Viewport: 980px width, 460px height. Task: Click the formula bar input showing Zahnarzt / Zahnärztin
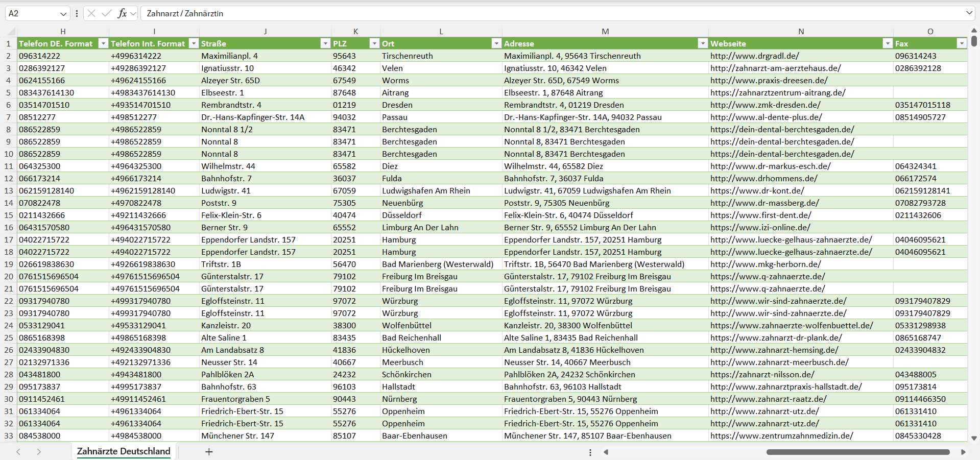coord(552,13)
